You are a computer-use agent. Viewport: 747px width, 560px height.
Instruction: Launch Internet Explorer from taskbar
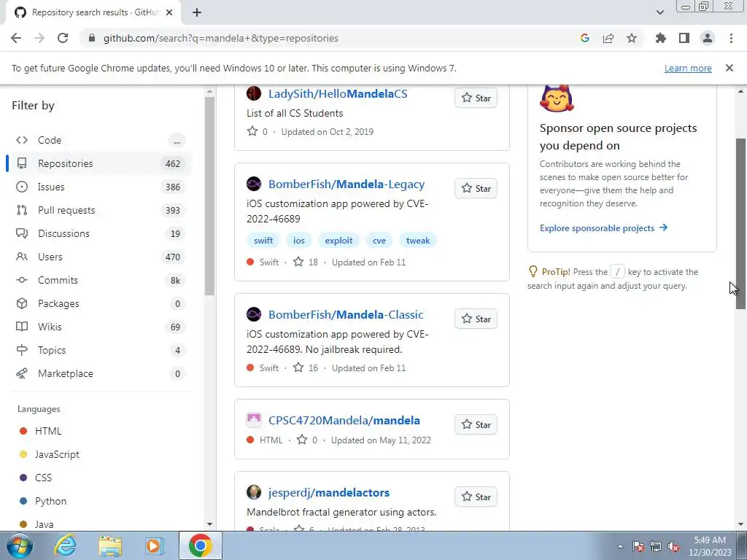point(65,545)
